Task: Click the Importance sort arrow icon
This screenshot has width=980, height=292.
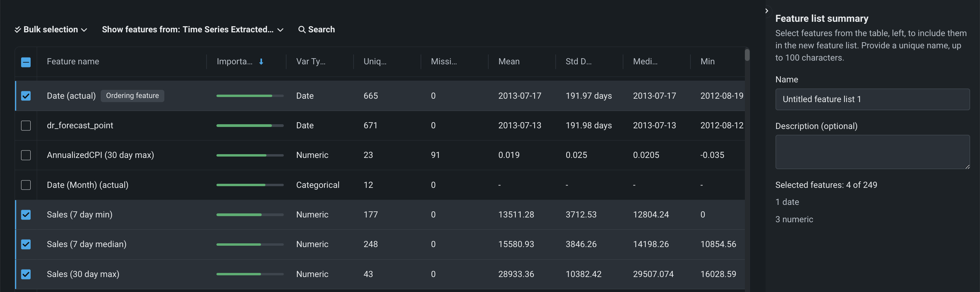Action: click(x=261, y=62)
